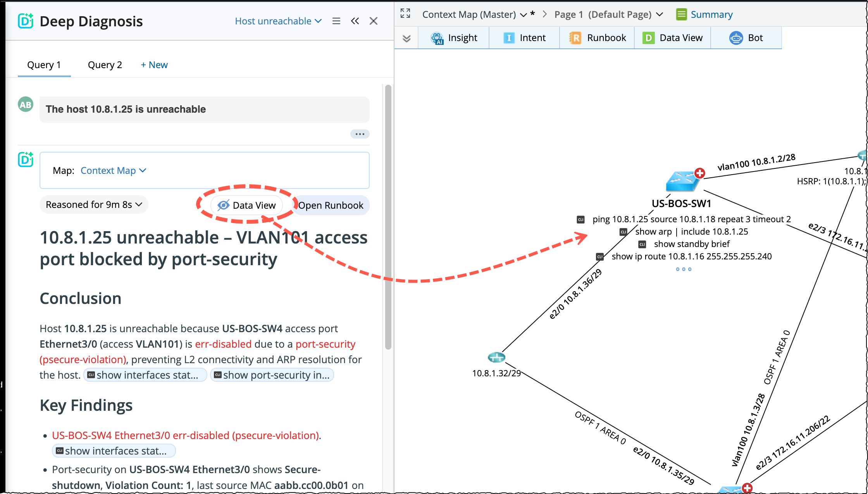This screenshot has height=494, width=868.
Task: Click the hamburger menu icon in Deep Diagnosis header
Action: [x=336, y=21]
